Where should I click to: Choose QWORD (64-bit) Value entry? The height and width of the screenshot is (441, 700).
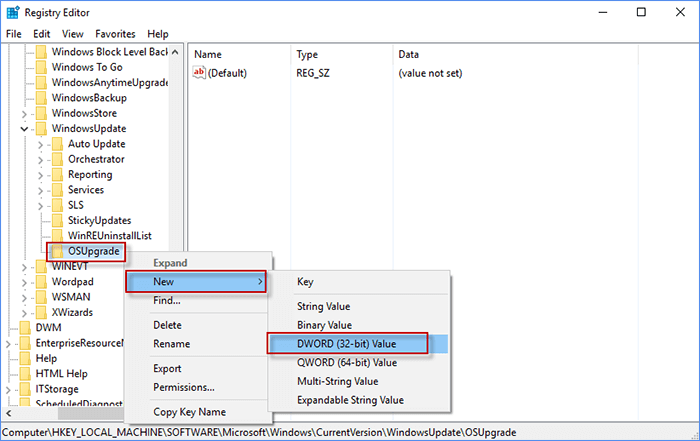tap(346, 362)
